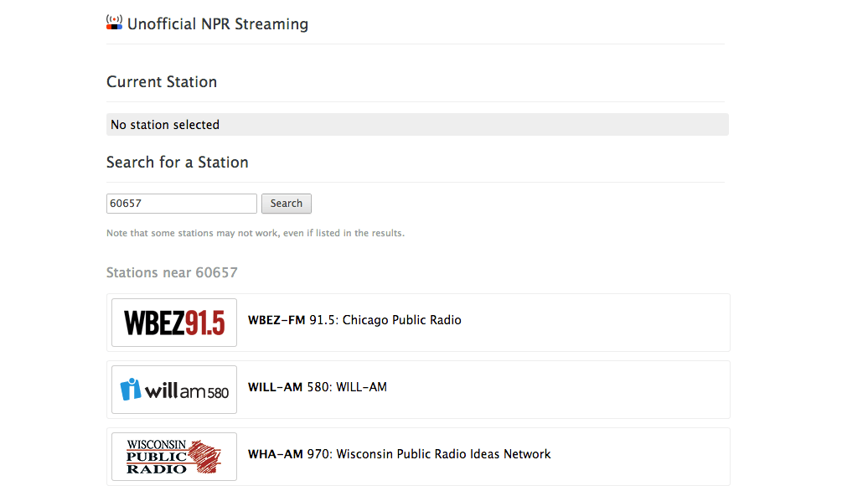Click the 'No station selected' status bar
This screenshot has height=491, width=868.
[417, 125]
